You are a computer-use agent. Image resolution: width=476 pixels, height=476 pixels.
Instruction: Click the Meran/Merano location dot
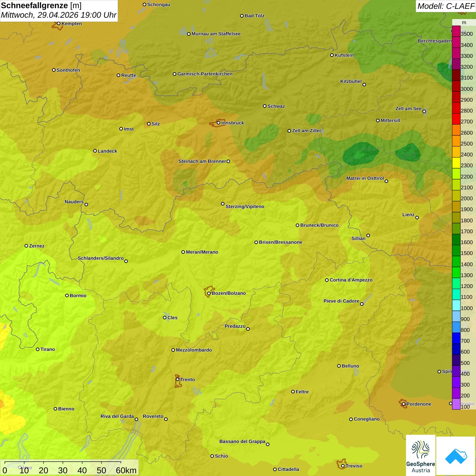(x=183, y=252)
